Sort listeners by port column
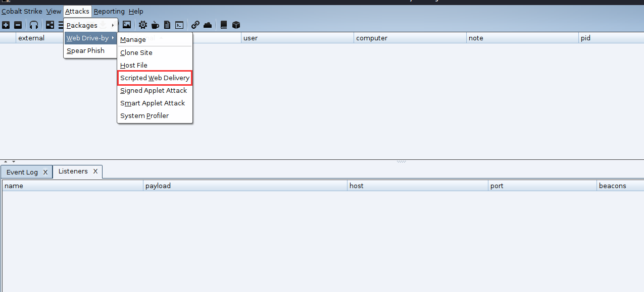 [543, 186]
